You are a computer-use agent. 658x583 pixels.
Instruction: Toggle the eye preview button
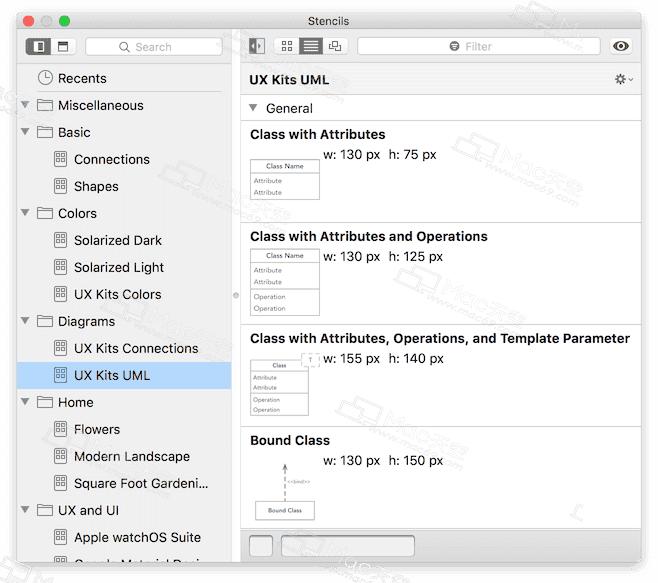click(x=621, y=46)
